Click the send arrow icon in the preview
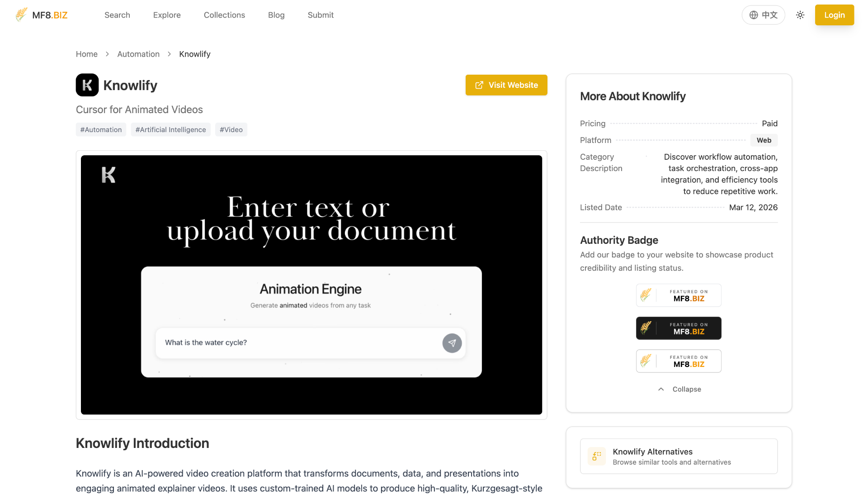868x495 pixels. tap(452, 343)
